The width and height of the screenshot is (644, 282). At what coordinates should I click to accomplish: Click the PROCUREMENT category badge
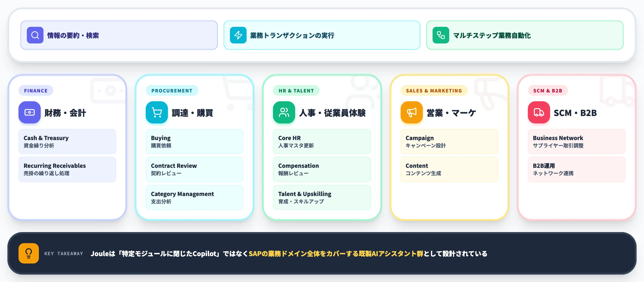(172, 91)
